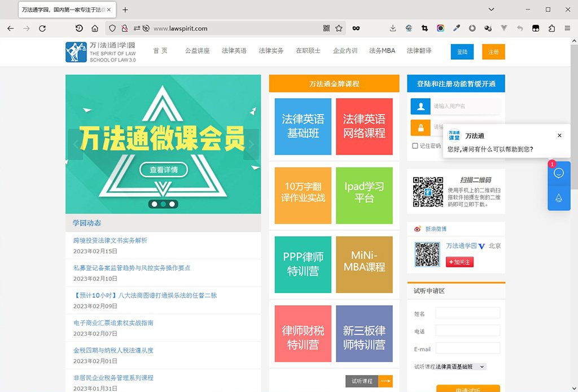Open the browser hamburger menu icon

[567, 28]
